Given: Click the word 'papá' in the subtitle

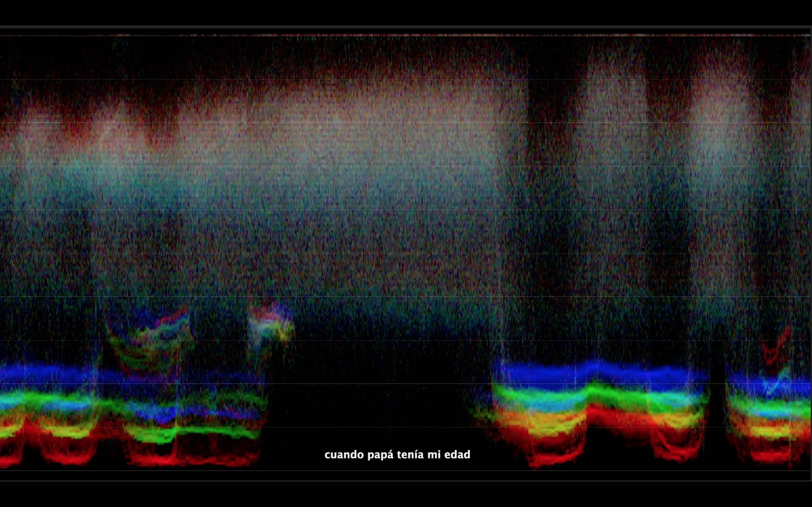Looking at the screenshot, I should click(x=381, y=455).
